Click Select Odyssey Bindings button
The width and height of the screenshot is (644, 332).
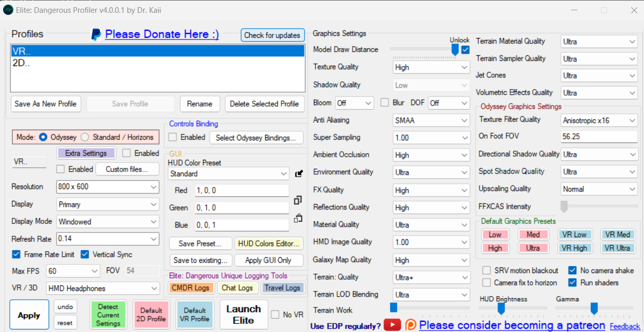coord(256,138)
